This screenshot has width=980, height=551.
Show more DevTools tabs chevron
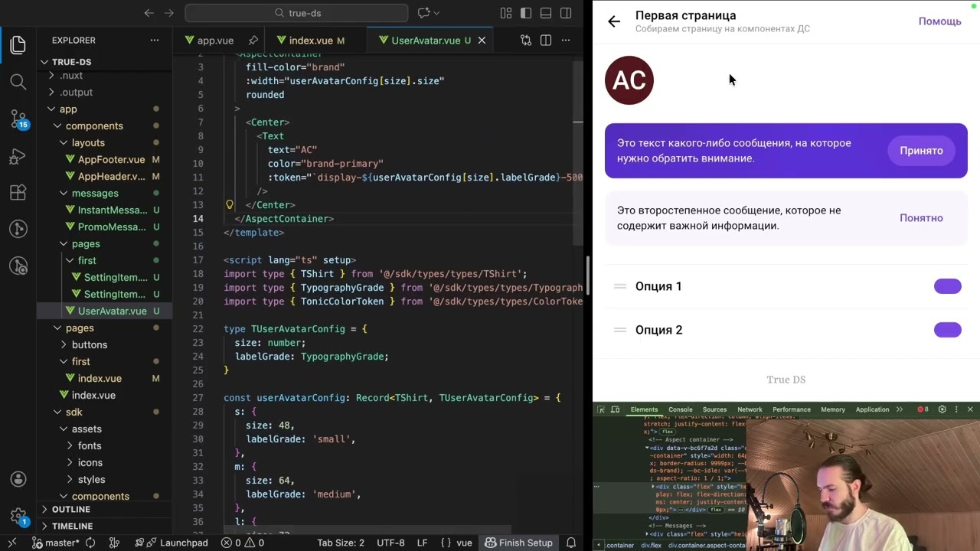pos(900,409)
